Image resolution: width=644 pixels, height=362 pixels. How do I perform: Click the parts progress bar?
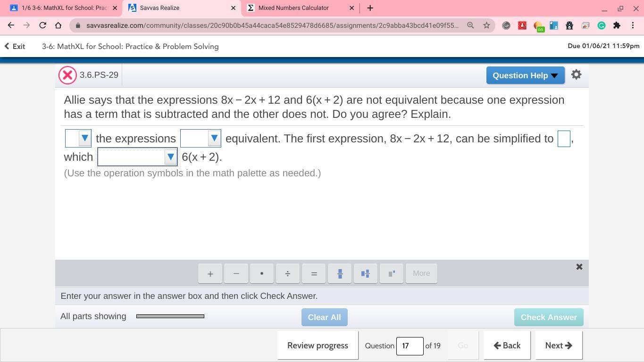170,316
